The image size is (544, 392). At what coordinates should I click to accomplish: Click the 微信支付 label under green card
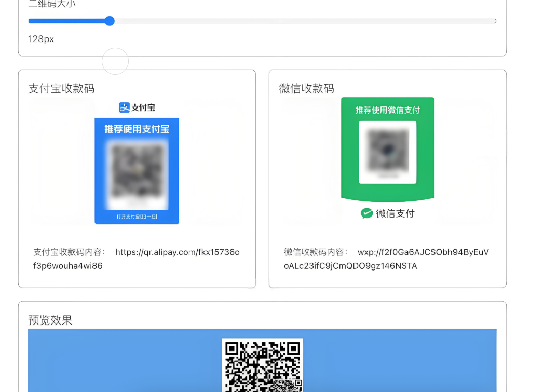[395, 213]
